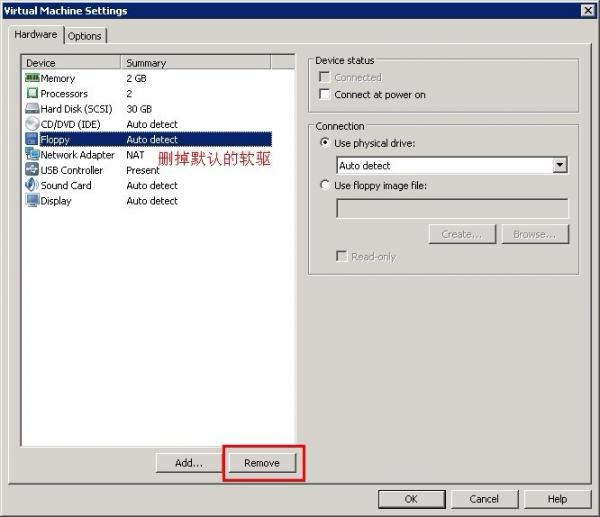Switch to the Options tab

point(85,36)
